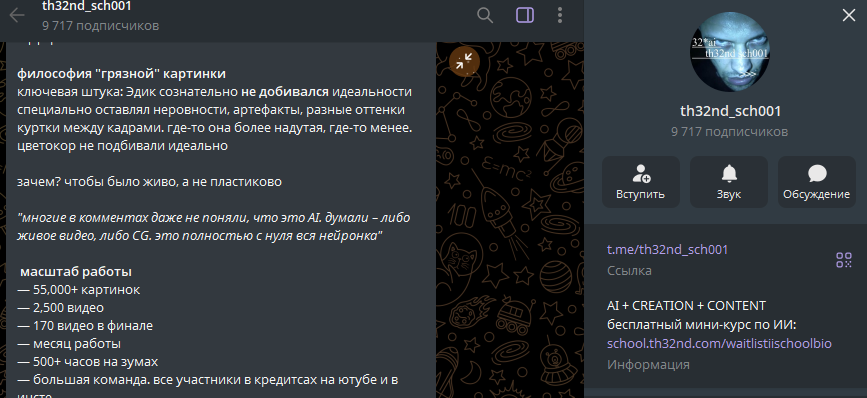867x398 pixels.
Task: Click the line — 170 видео в финале
Action: [x=85, y=326]
